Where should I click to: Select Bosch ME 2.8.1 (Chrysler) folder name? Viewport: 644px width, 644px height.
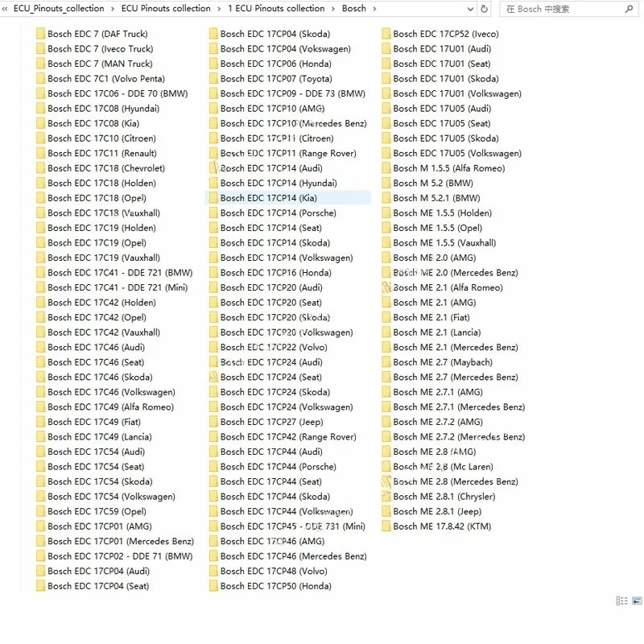point(444,497)
